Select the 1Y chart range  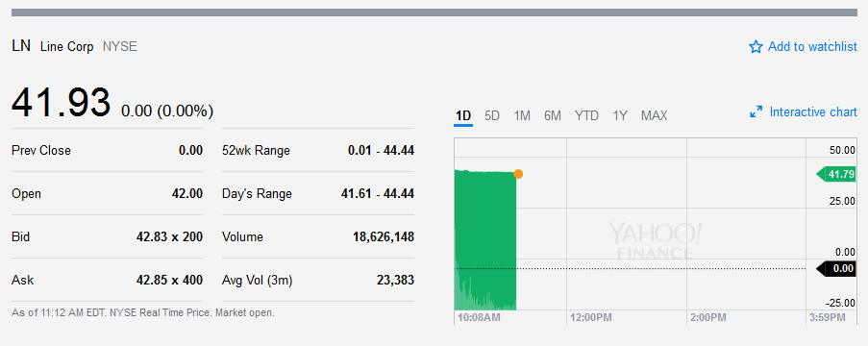620,115
